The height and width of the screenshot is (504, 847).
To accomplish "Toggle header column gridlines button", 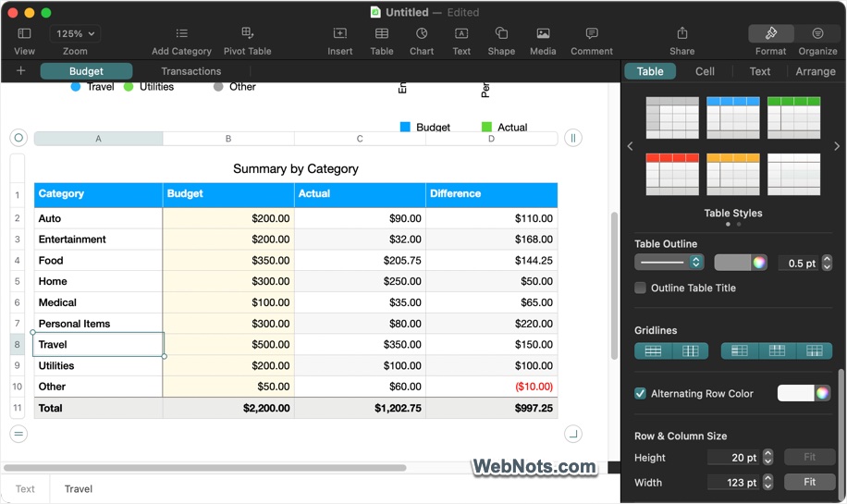I will pyautogui.click(x=740, y=351).
